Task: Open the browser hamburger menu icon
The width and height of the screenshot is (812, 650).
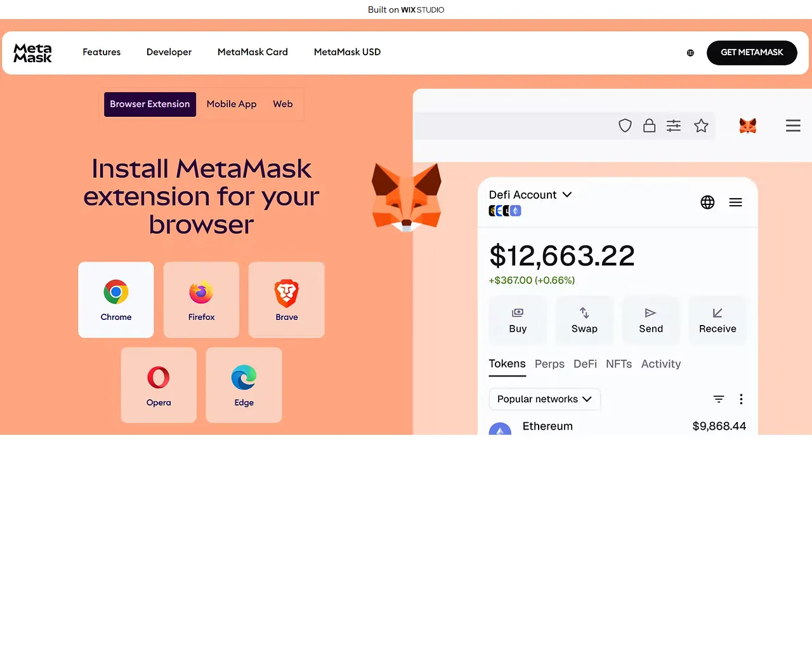Action: 793,126
